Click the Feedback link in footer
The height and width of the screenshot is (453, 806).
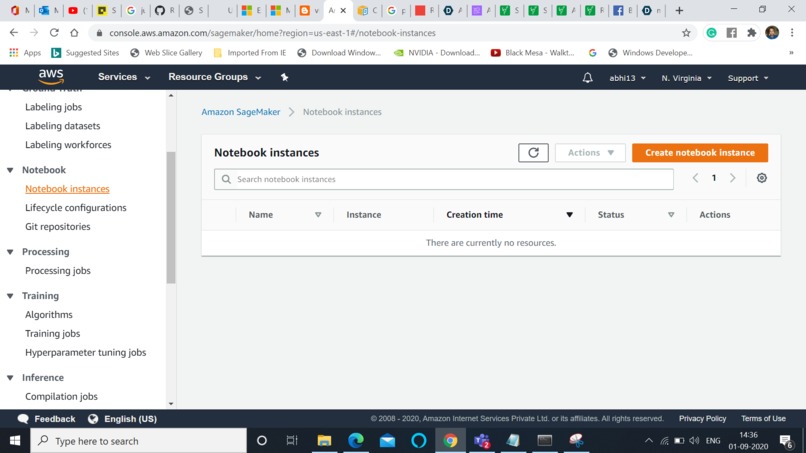click(x=47, y=419)
